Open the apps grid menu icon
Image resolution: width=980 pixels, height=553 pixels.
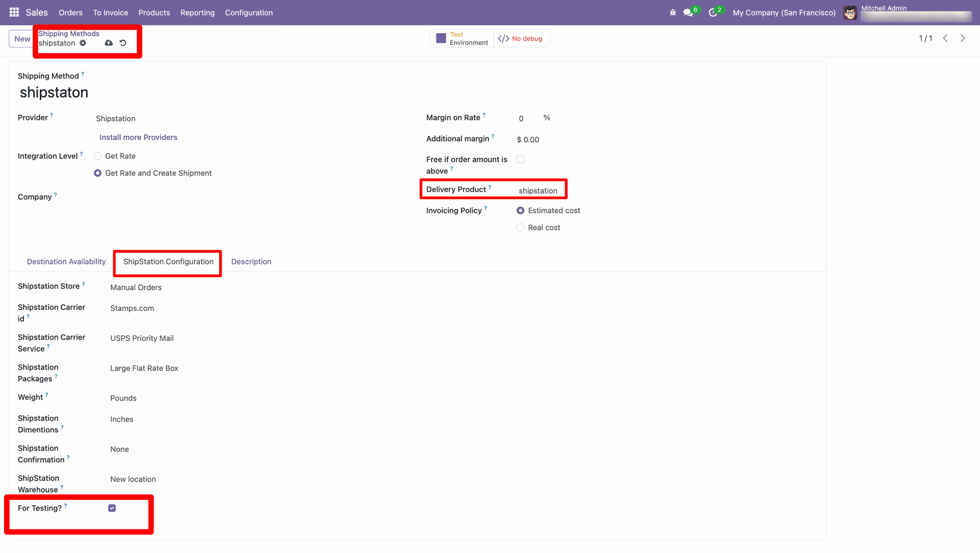point(14,12)
